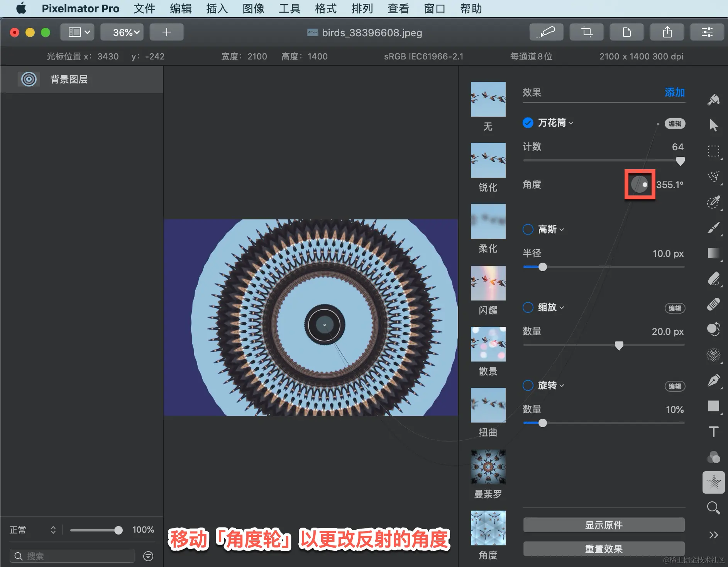Open the Share menu in toolbar
Viewport: 728px width, 567px height.
click(x=667, y=32)
